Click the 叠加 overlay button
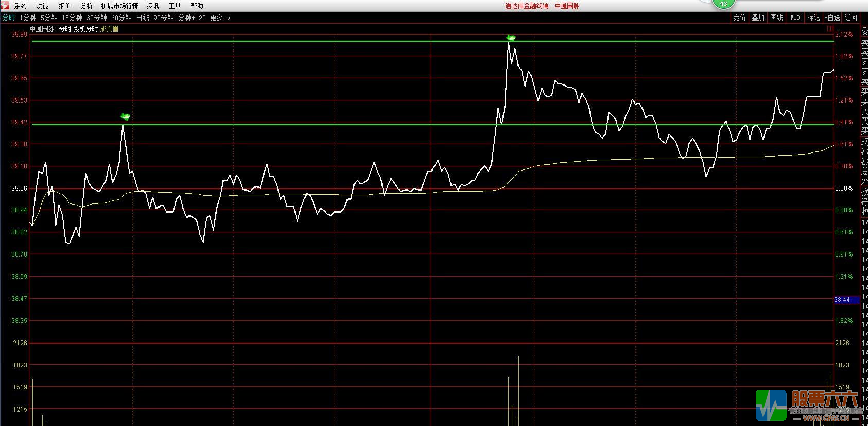Viewport: 868px width, 426px height. tap(758, 18)
